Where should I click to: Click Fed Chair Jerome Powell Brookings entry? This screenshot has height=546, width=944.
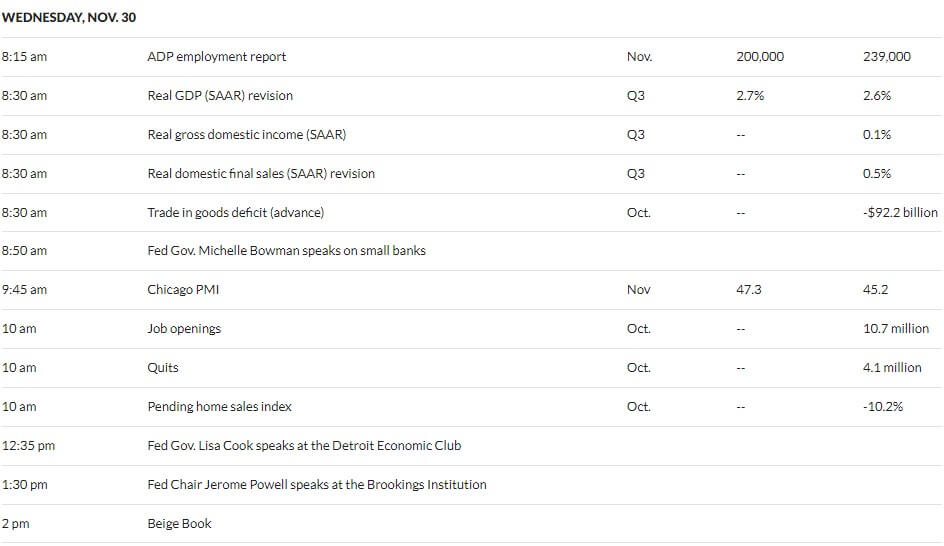pyautogui.click(x=317, y=485)
